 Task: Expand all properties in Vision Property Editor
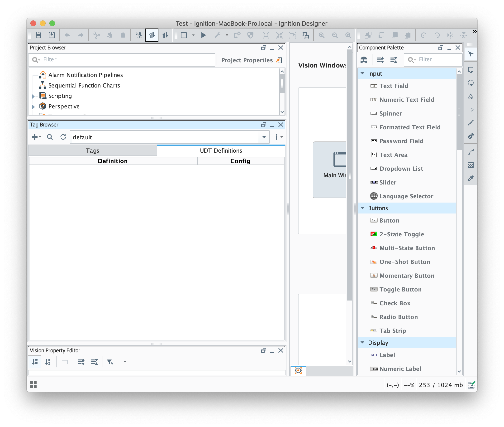click(81, 362)
